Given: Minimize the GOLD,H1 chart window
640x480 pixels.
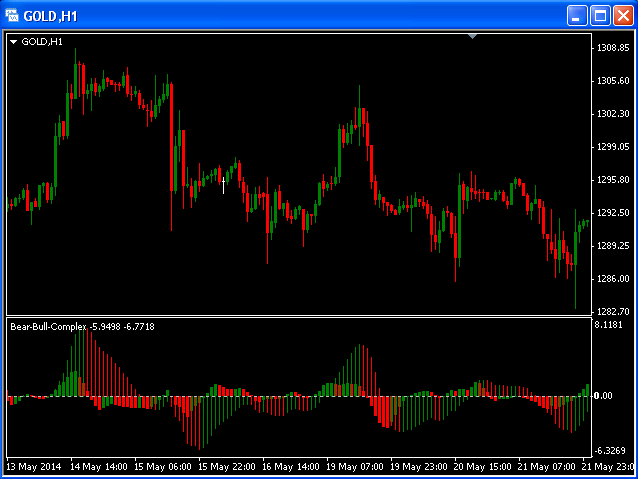Looking at the screenshot, I should click(577, 16).
